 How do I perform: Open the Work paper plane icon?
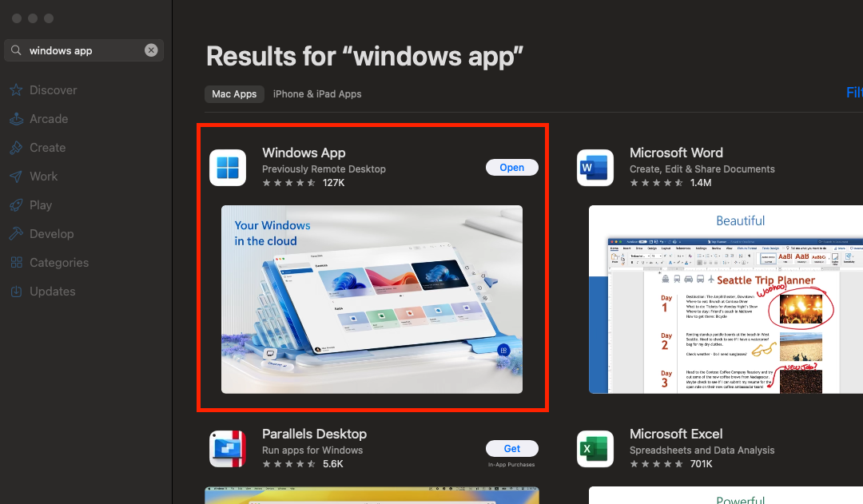click(x=17, y=176)
